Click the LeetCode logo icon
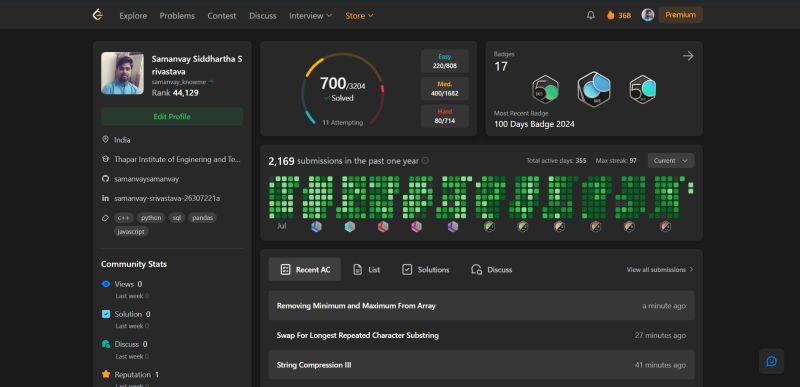800x387 pixels. coord(97,15)
